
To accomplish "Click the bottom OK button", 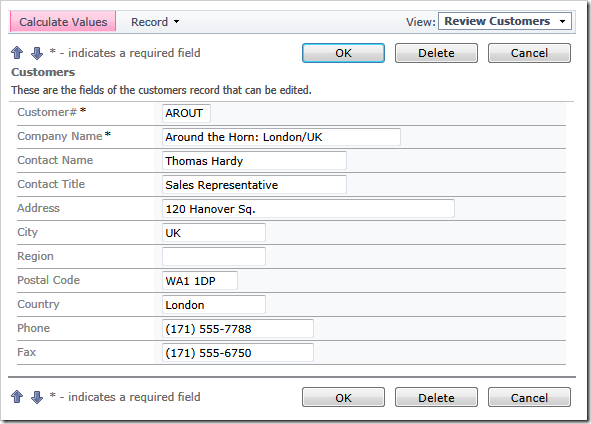I will 343,398.
